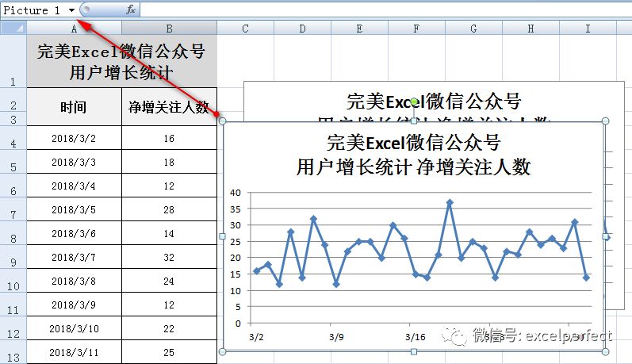Click the green rotation handle of the picture
Viewport: 632px width, 364px height.
pyautogui.click(x=414, y=102)
